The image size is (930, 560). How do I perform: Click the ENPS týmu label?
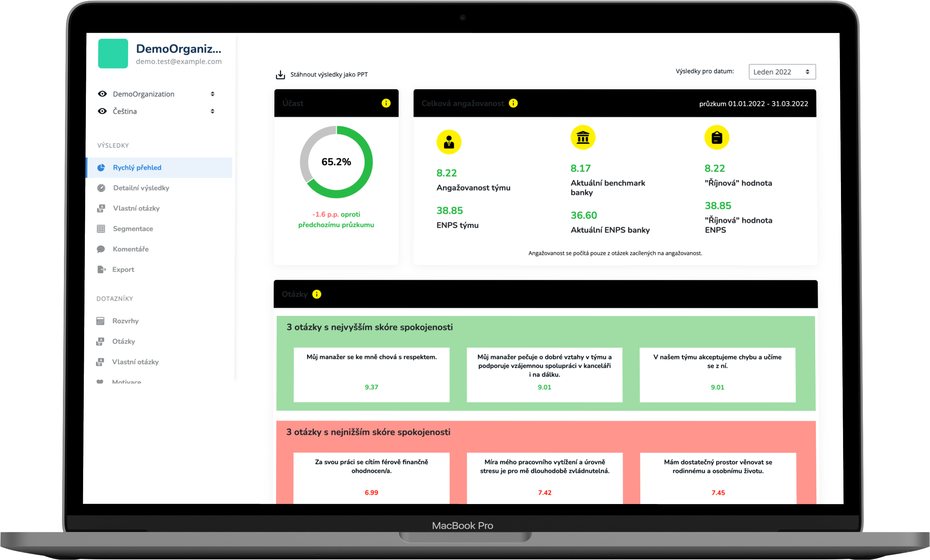pyautogui.click(x=457, y=225)
